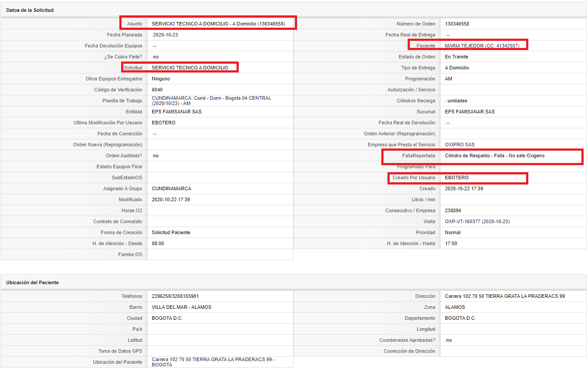Click the Fecha Real de Devolución label
This screenshot has width=588, height=369.
click(407, 123)
